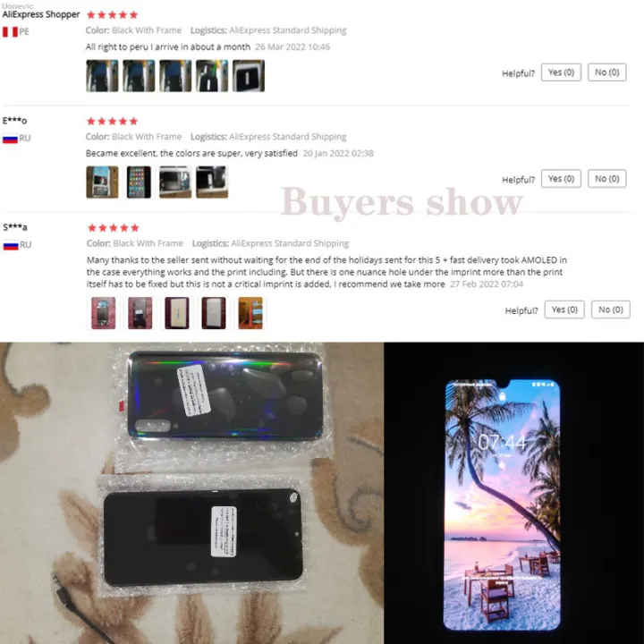Click No under E***o review
644x644 pixels.
[606, 179]
